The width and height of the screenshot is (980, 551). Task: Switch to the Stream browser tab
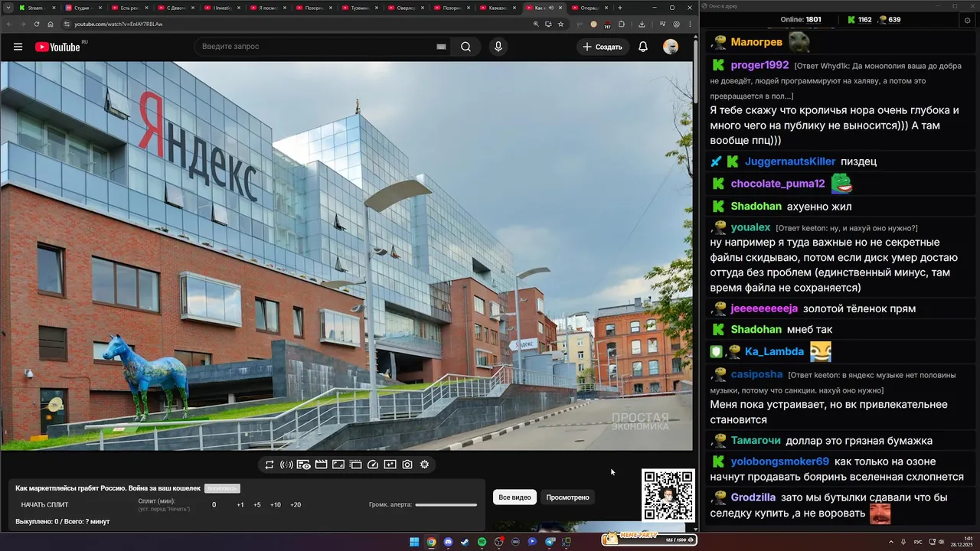(x=36, y=8)
